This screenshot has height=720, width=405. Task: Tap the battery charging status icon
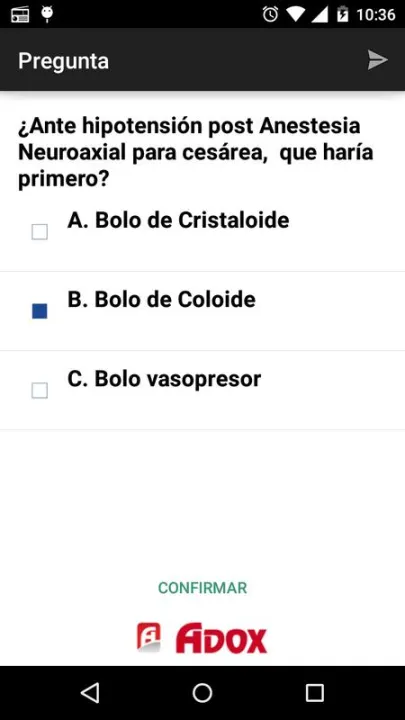point(343,14)
